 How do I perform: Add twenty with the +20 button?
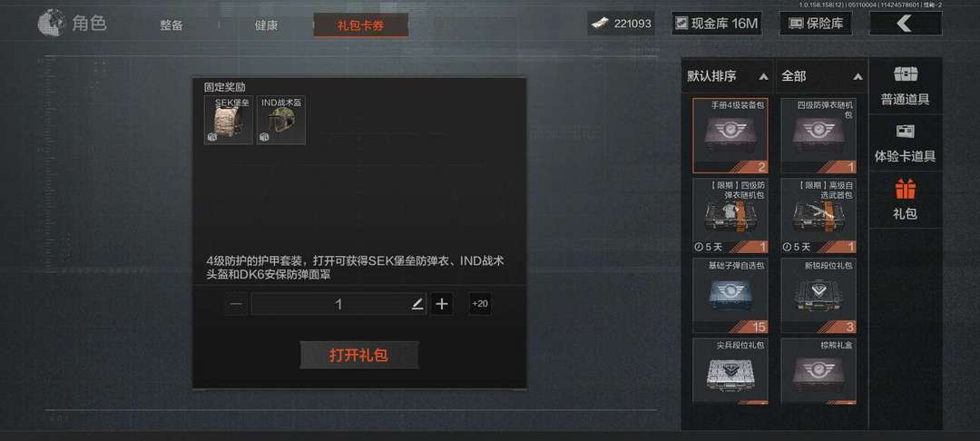click(480, 304)
